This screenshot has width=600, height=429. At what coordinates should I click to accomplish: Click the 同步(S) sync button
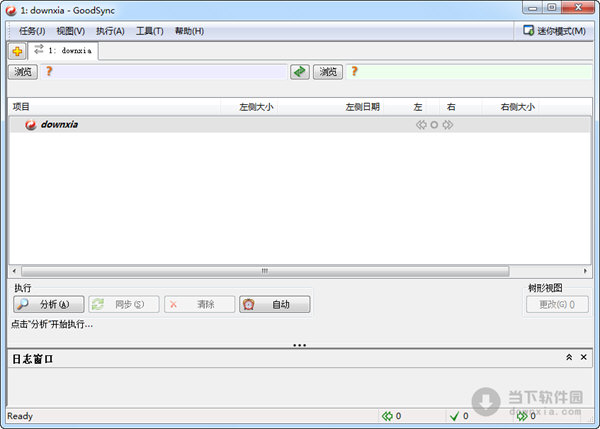(x=124, y=304)
